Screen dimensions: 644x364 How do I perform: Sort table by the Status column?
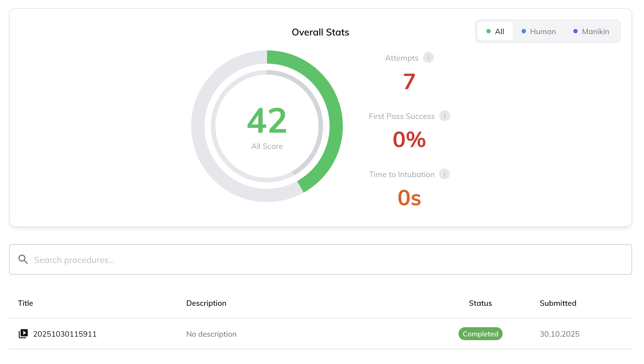480,303
